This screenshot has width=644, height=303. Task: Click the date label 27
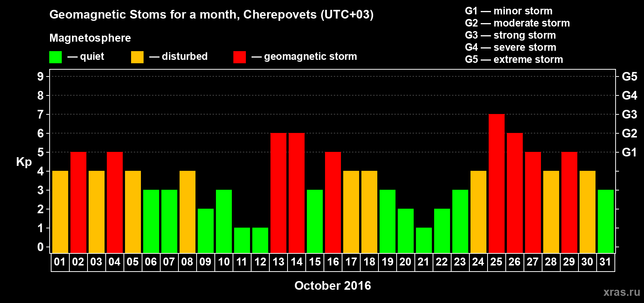(533, 262)
